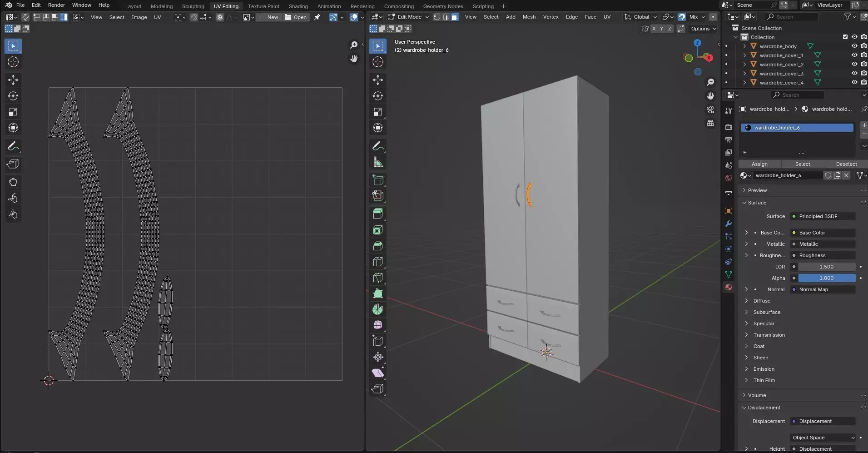Switch to the Texture Paint workspace tab
Screen dimensions: 868x453
click(x=263, y=6)
